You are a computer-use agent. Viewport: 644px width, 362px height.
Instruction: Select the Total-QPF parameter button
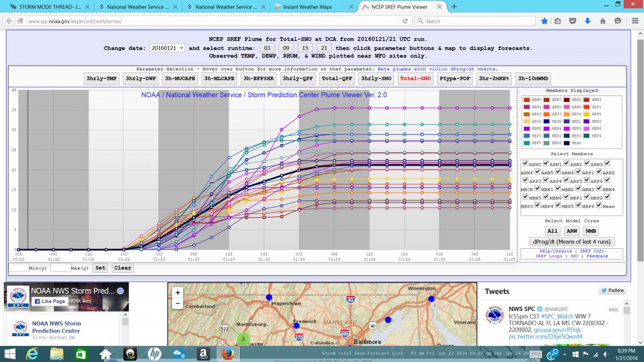pyautogui.click(x=337, y=78)
